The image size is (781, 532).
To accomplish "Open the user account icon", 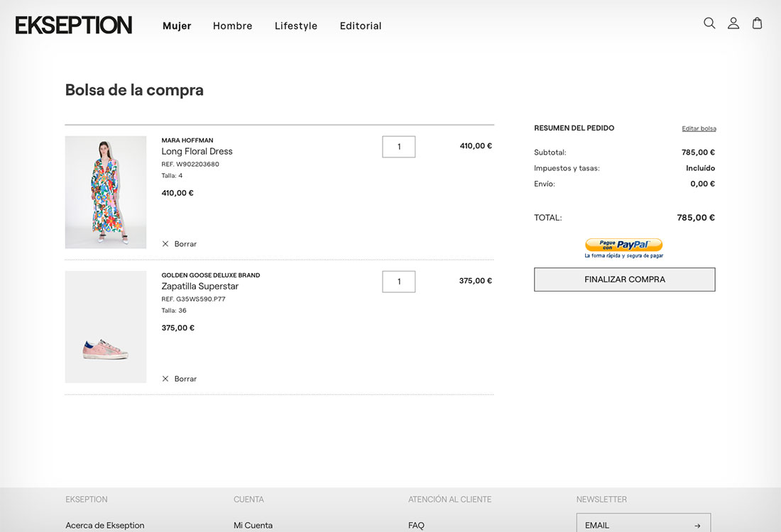I will pyautogui.click(x=733, y=23).
